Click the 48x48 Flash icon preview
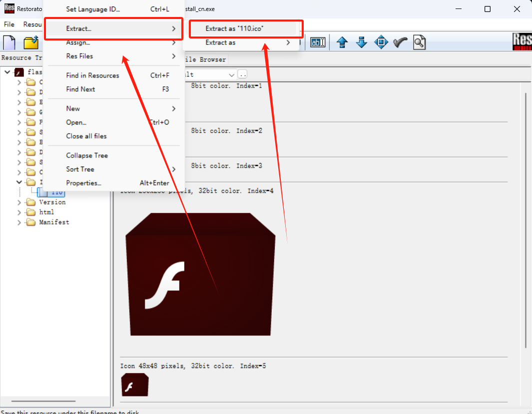The height and width of the screenshot is (414, 532). [x=135, y=384]
